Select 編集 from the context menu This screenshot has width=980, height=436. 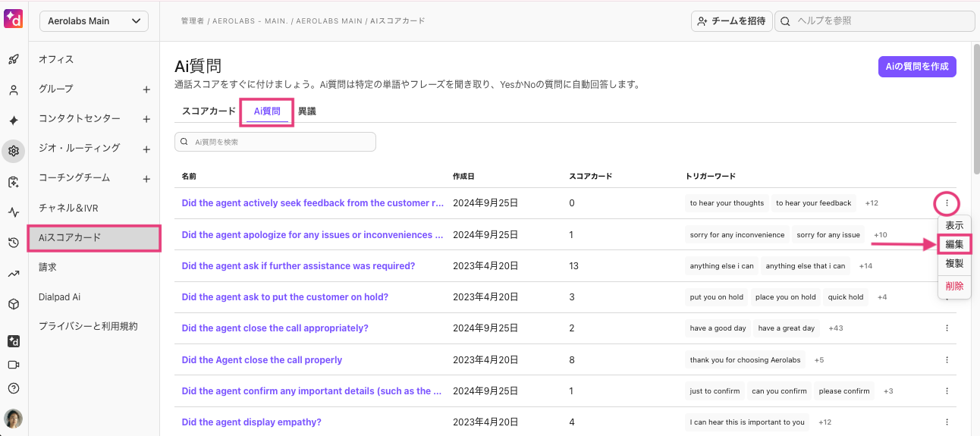point(954,245)
